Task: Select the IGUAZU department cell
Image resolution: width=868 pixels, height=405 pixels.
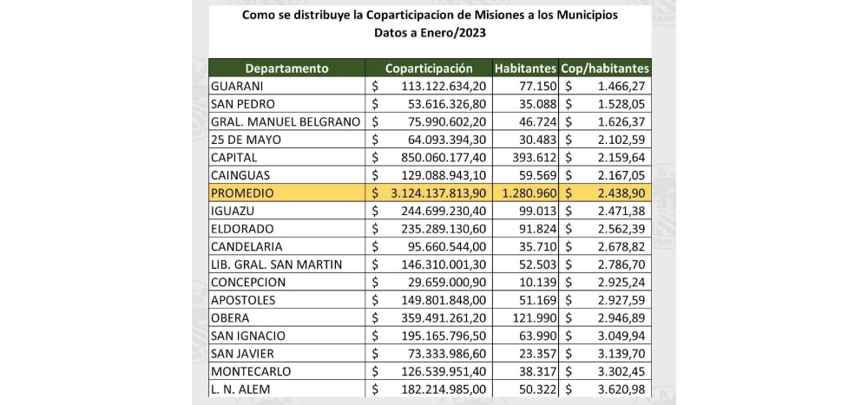Action: tap(234, 211)
